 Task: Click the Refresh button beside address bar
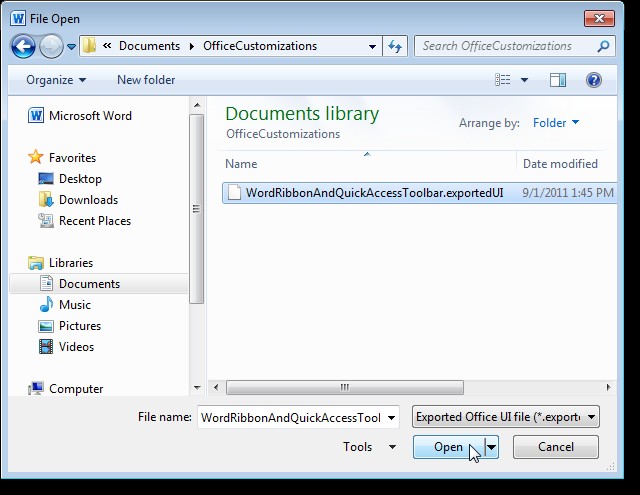(395, 46)
